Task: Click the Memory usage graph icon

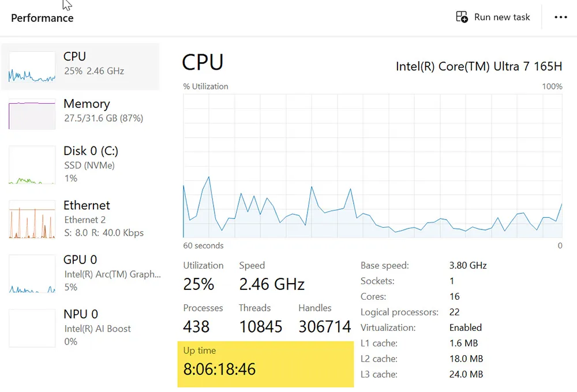Action: coord(31,114)
